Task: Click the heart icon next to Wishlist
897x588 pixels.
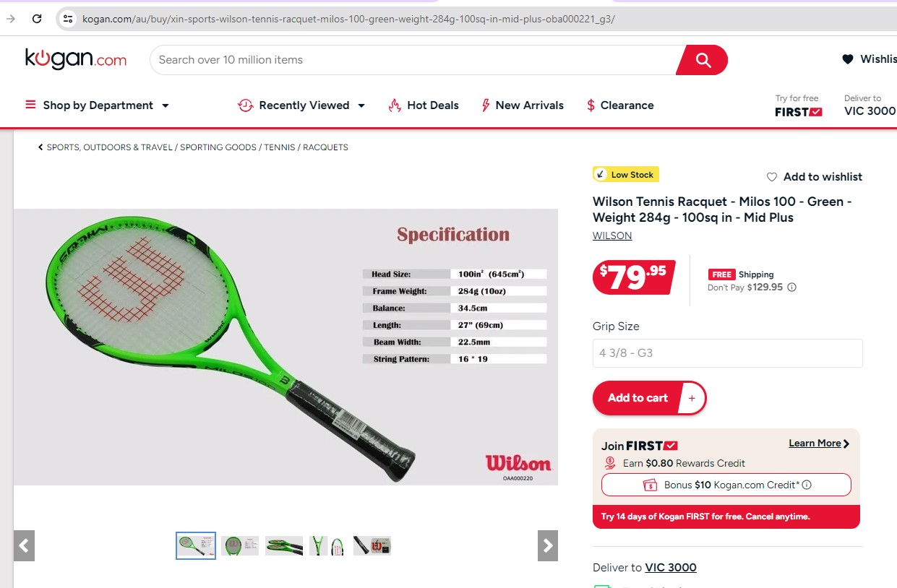Action: tap(848, 59)
